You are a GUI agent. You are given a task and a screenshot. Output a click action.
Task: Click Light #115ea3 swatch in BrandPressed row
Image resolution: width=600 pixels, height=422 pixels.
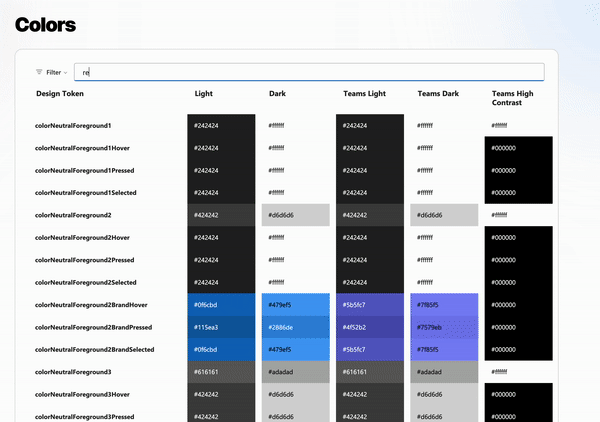[x=221, y=327]
